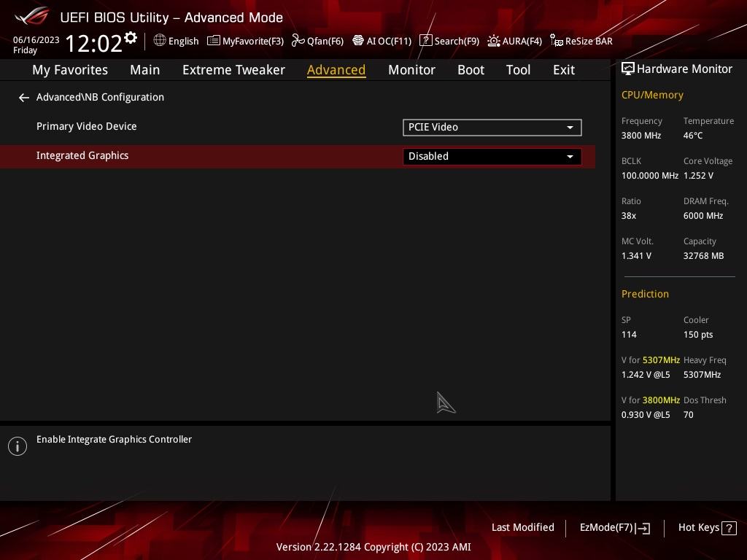This screenshot has width=747, height=560.
Task: Click the AI OC chip icon
Action: pos(357,41)
